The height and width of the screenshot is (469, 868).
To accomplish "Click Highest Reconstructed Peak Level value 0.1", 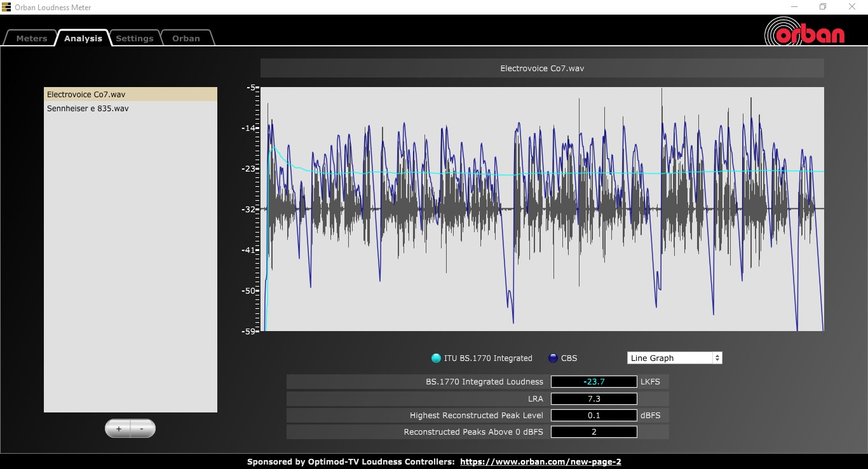I will pos(593,415).
